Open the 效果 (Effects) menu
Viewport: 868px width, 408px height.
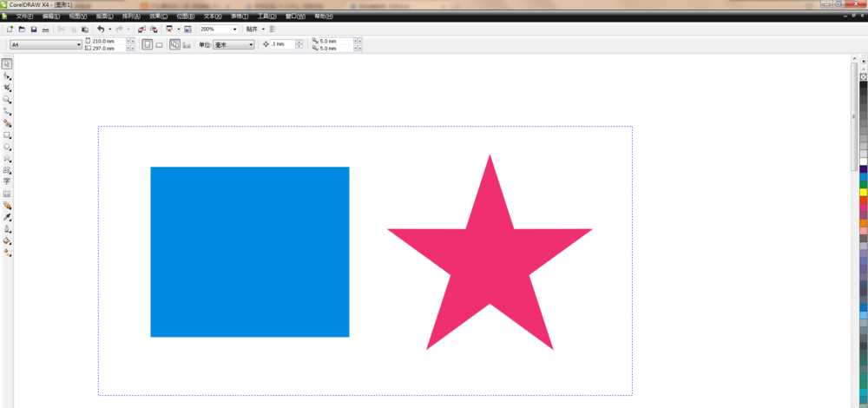[x=157, y=16]
